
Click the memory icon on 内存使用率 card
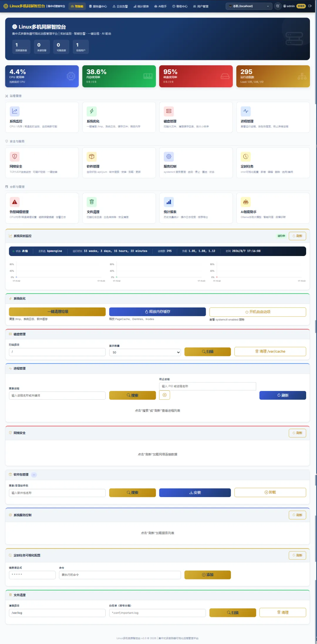pyautogui.click(x=148, y=76)
